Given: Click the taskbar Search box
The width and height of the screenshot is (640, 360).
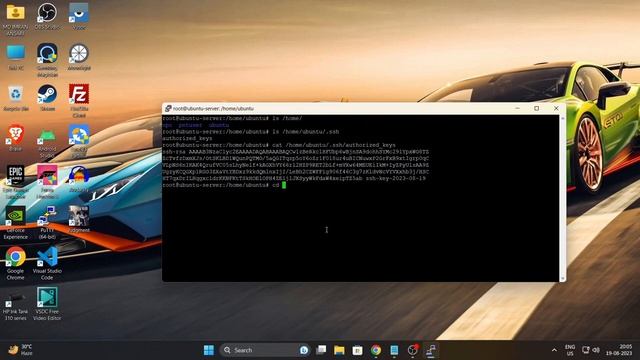Looking at the screenshot, I should pyautogui.click(x=264, y=350).
